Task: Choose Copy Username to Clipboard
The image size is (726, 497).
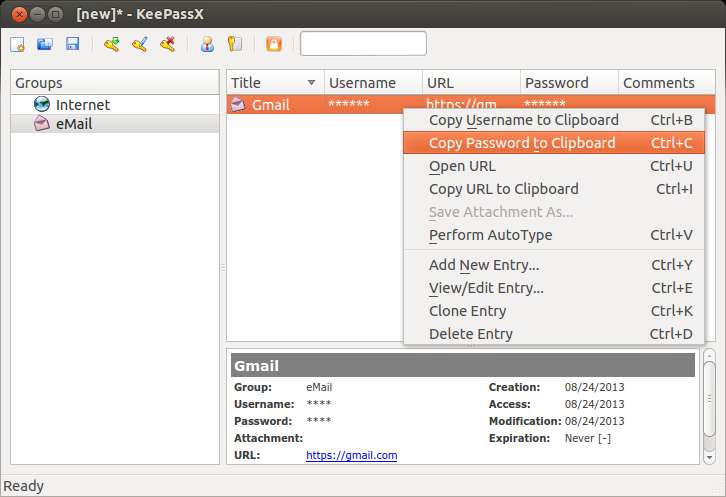Action: [554, 120]
